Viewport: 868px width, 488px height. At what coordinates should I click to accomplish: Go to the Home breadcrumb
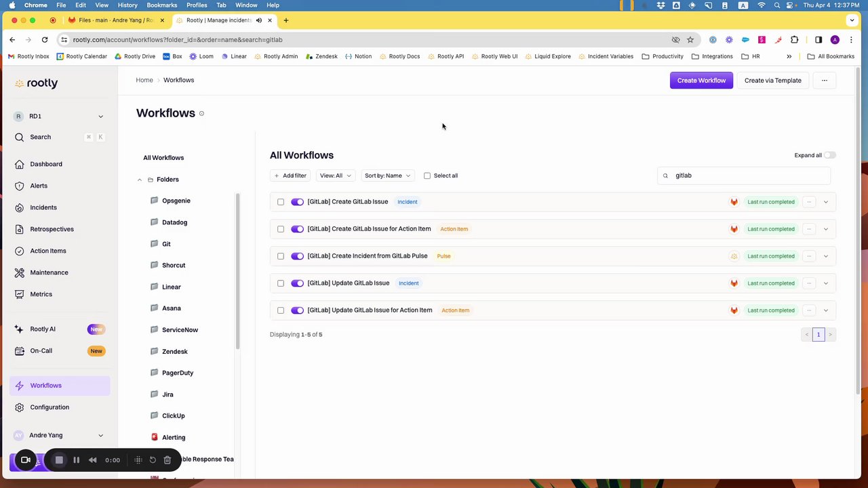pos(144,80)
